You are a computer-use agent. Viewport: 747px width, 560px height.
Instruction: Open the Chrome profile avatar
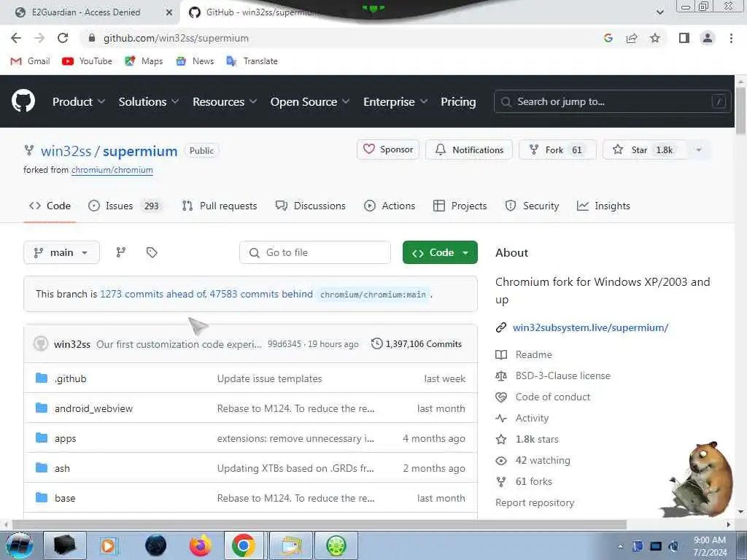[x=708, y=38]
